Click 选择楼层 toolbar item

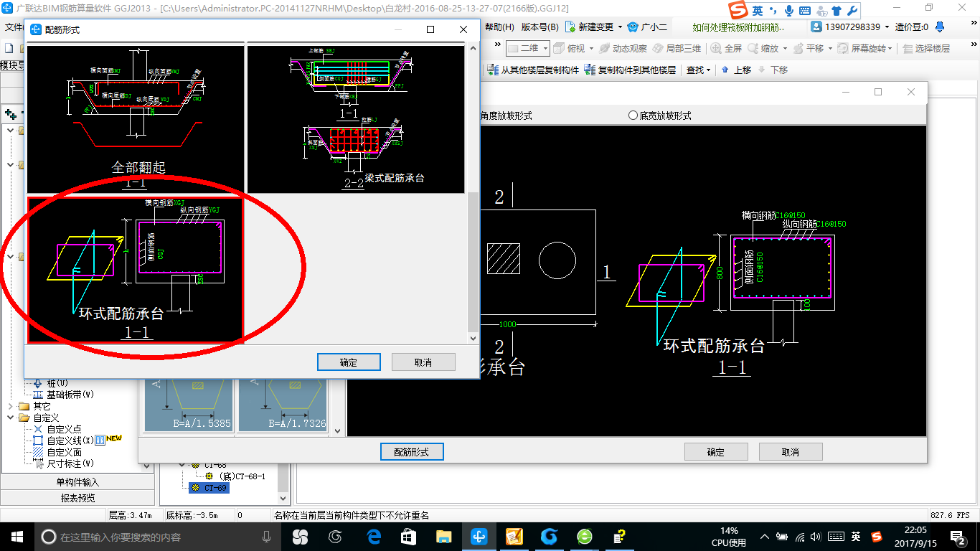926,48
